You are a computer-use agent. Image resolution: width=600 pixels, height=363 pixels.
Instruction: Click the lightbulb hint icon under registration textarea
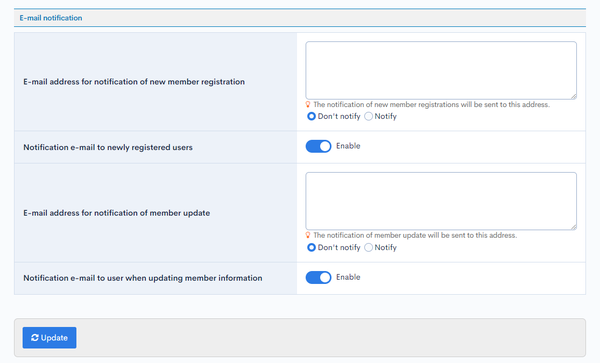click(308, 104)
